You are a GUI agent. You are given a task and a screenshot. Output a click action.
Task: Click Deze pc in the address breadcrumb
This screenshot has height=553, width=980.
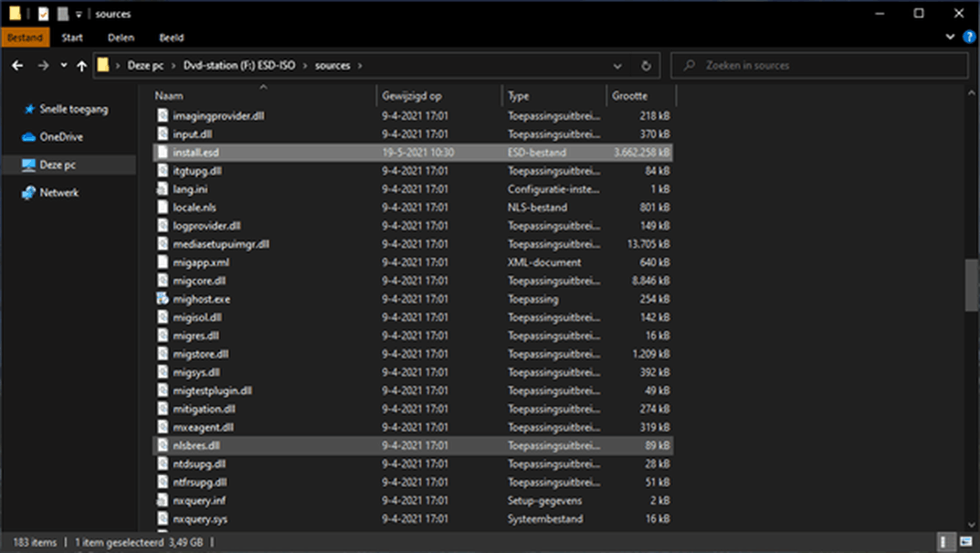(145, 66)
